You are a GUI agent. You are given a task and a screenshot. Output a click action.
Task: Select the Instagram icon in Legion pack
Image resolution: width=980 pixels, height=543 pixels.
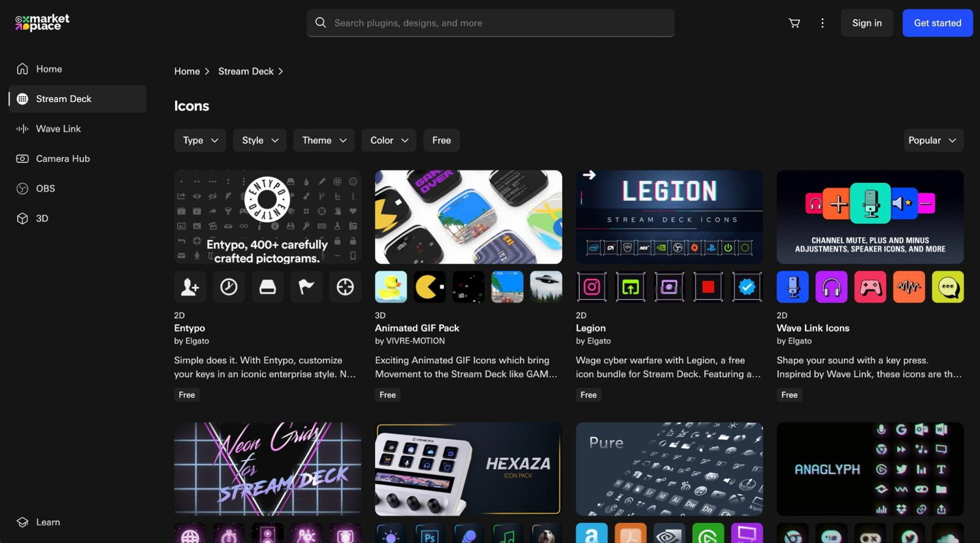point(591,287)
